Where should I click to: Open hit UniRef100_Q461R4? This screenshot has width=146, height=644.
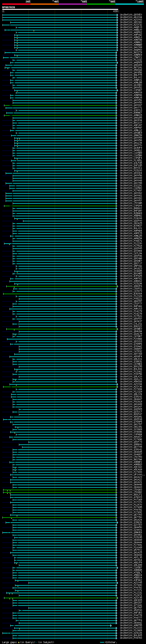tap(131, 65)
